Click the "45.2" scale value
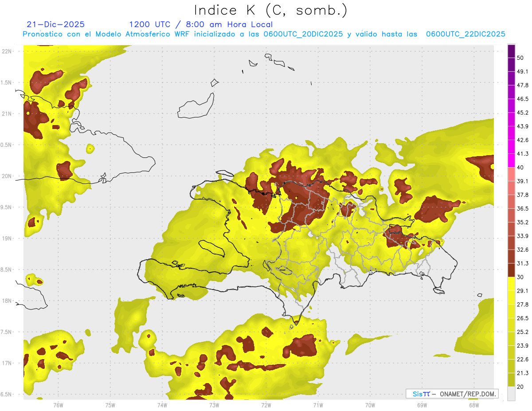Image resolution: width=532 pixels, height=411 pixels. pyautogui.click(x=523, y=113)
